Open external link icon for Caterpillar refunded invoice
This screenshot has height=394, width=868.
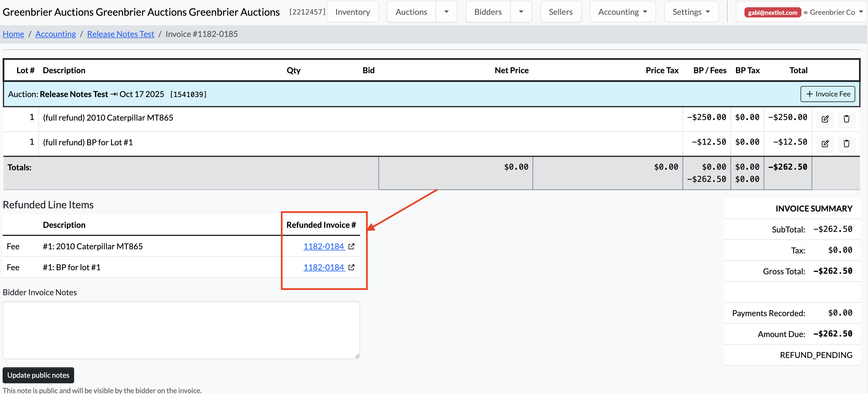click(x=351, y=246)
